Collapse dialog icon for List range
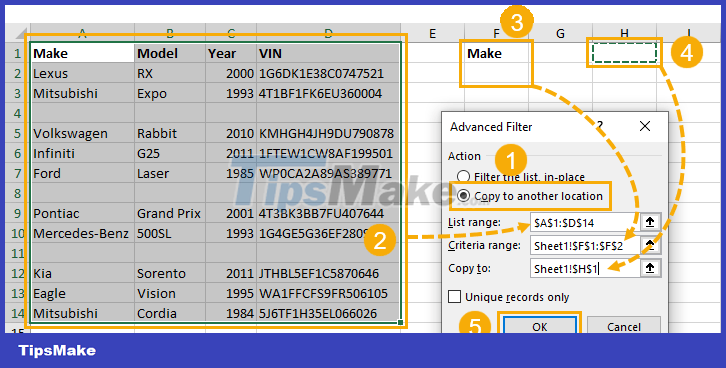Viewport: 726px width, 368px height. (650, 222)
